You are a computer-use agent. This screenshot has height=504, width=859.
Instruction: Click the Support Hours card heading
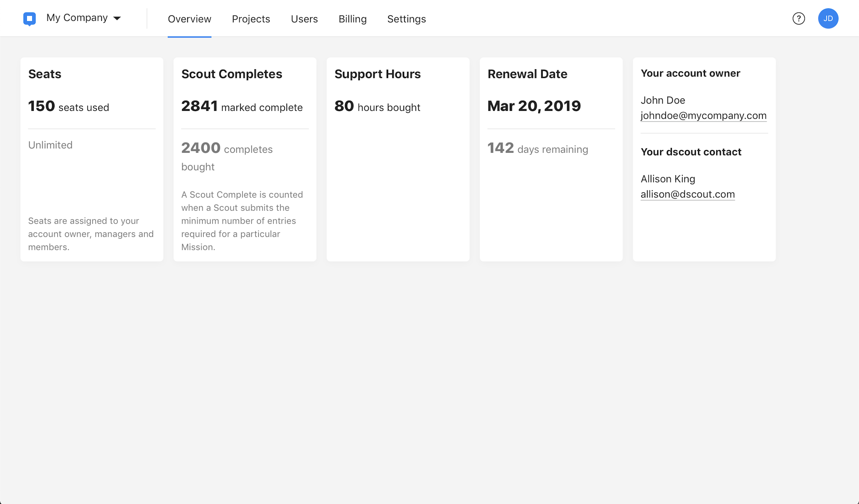[377, 74]
